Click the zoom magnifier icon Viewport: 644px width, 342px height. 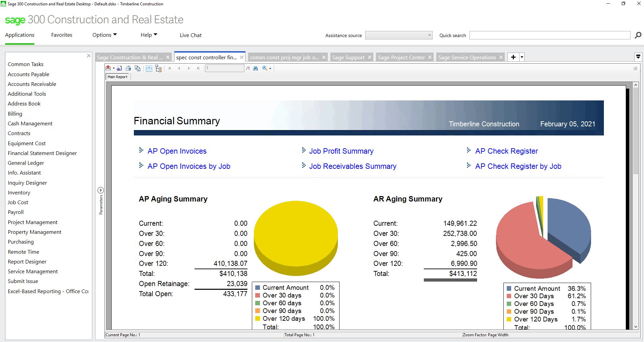coord(265,68)
